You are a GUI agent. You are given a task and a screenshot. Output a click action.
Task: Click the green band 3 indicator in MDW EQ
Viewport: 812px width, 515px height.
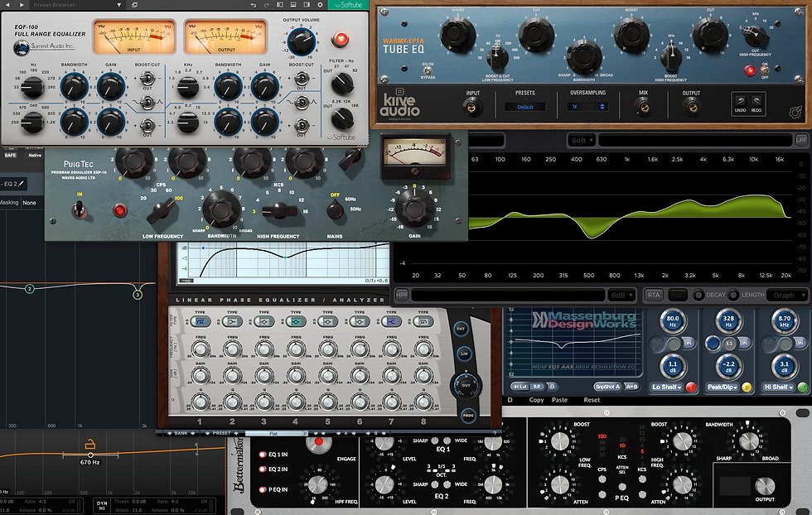[802, 387]
